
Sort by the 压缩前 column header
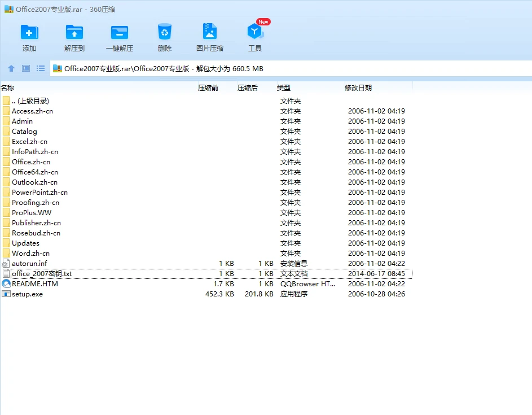(208, 88)
